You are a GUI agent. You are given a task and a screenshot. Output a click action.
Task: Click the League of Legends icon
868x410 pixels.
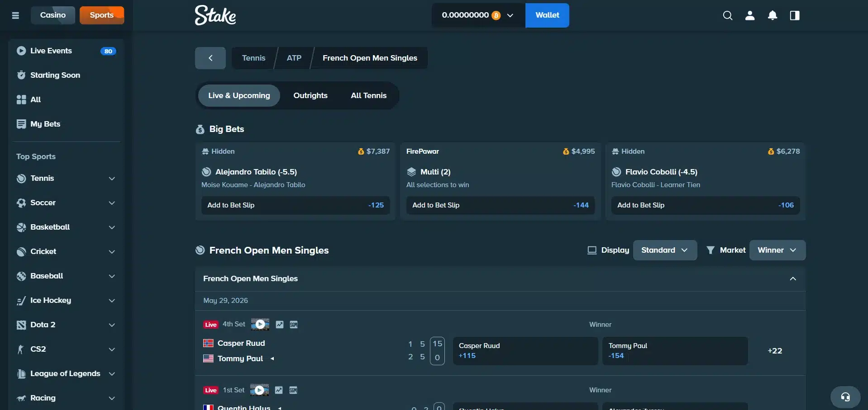[21, 373]
